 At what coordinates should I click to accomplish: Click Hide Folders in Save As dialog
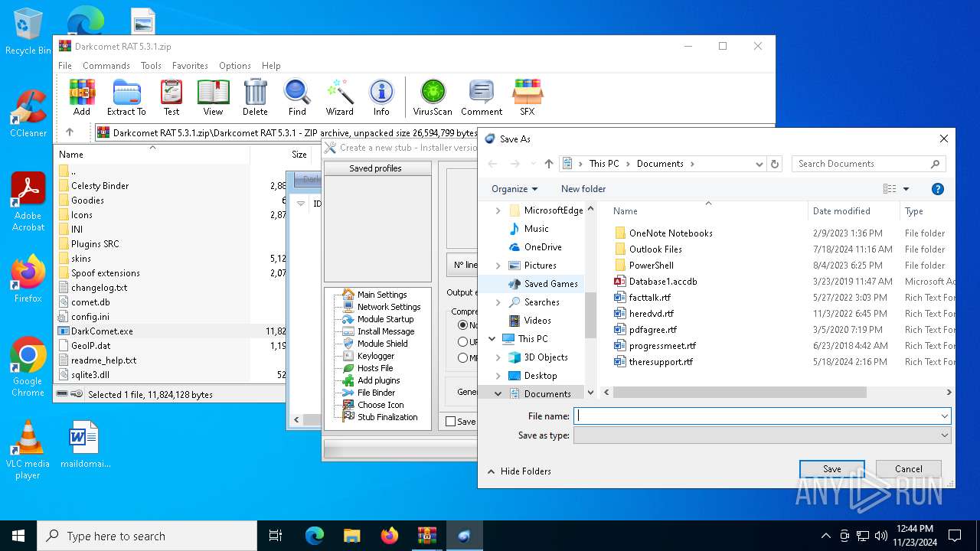pyautogui.click(x=518, y=471)
